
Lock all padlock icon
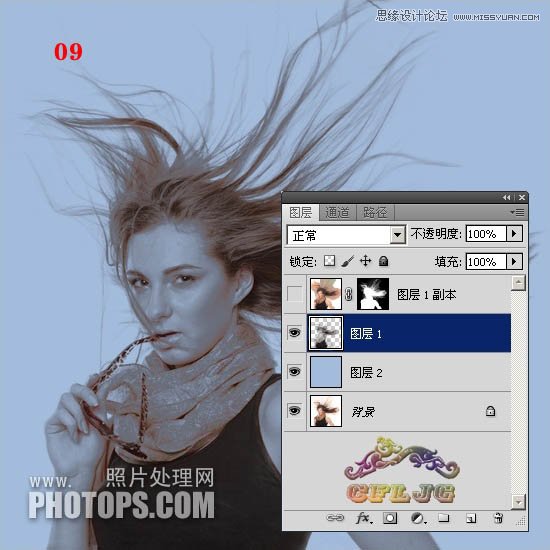384,261
